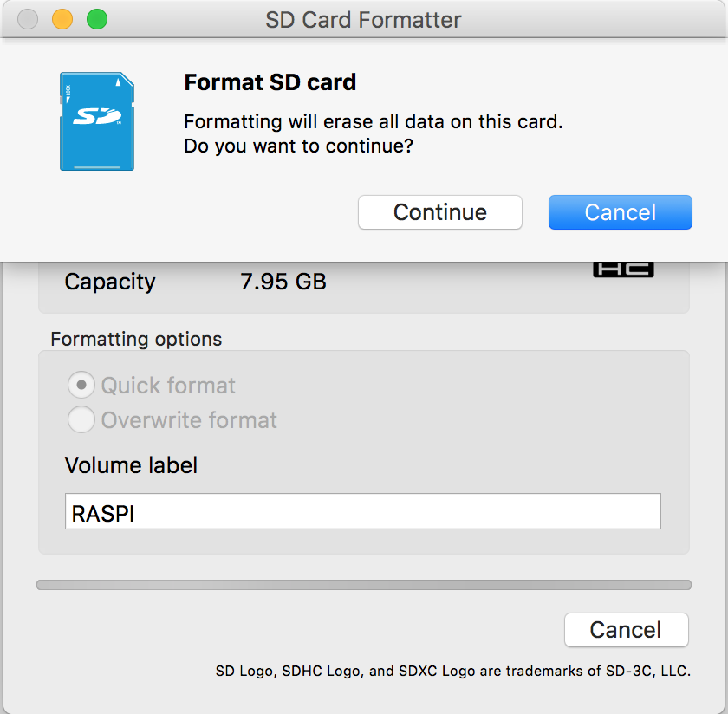Click the yellow minimize window button
This screenshot has height=714, width=728.
[x=62, y=19]
